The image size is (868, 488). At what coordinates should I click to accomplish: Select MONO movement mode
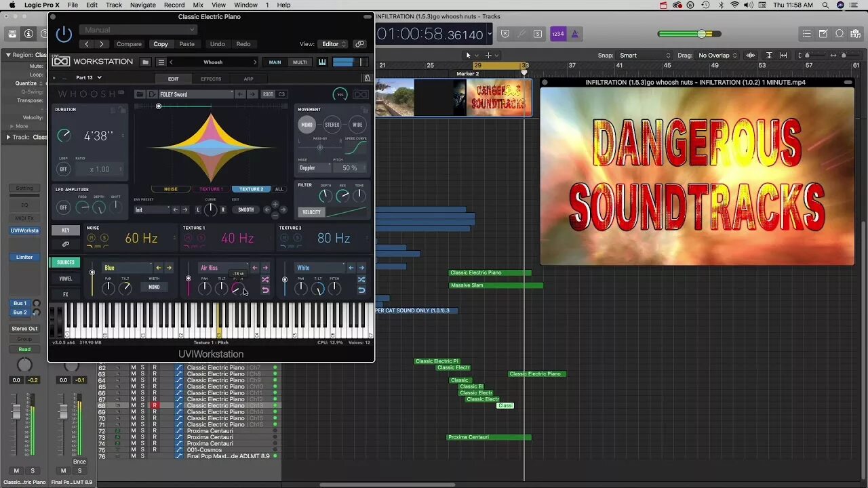(x=307, y=125)
